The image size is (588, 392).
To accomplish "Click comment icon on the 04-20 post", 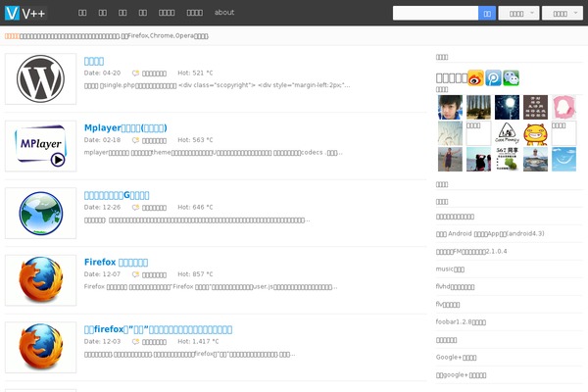I will click(x=135, y=73).
